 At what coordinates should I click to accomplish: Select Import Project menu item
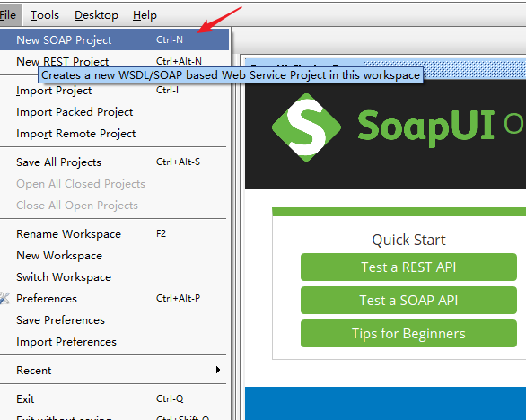[114, 91]
